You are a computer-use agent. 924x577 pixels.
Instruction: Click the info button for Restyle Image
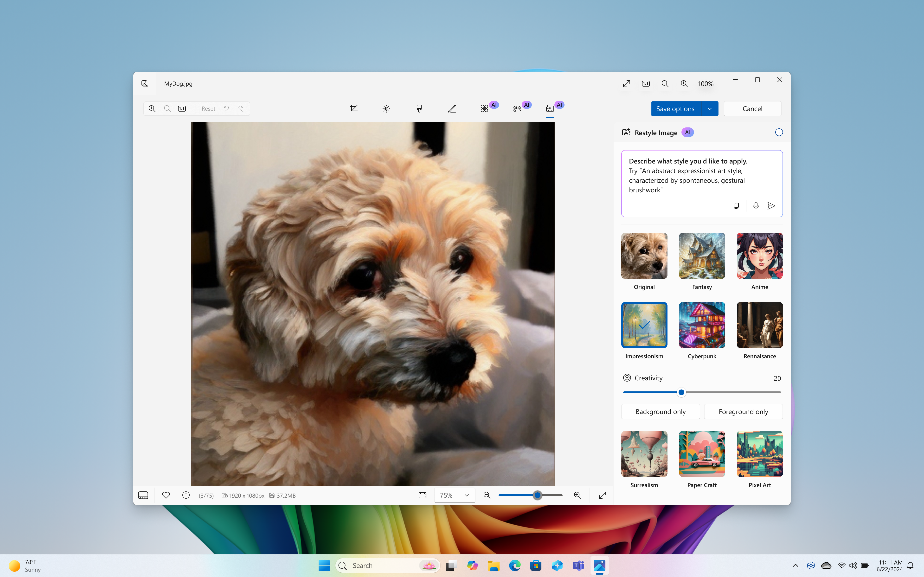coord(778,132)
